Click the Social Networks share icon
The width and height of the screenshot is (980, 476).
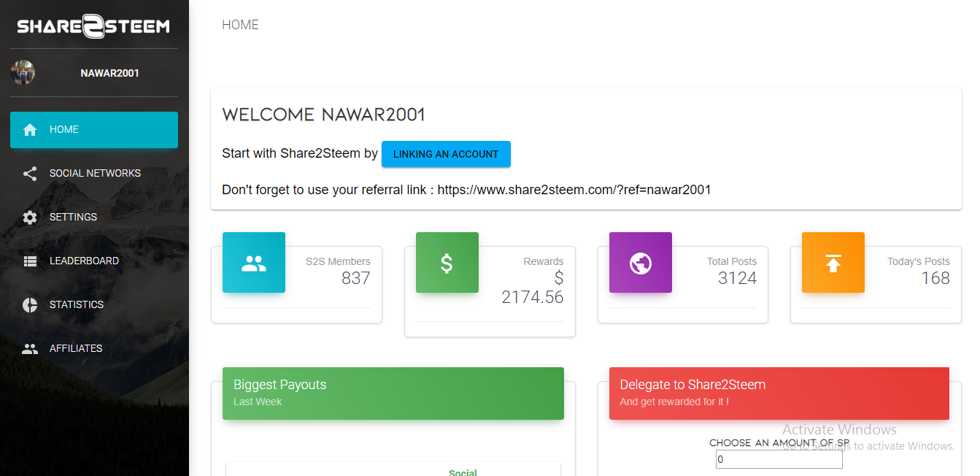click(30, 174)
